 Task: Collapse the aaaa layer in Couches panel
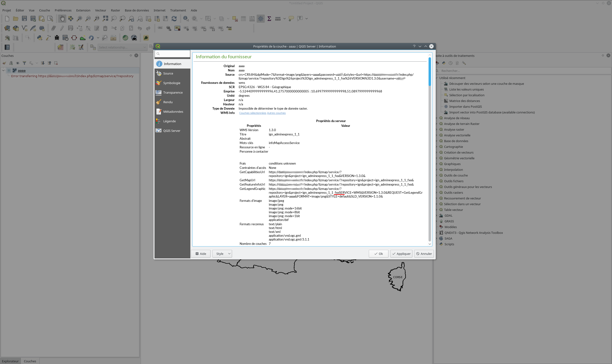[x=3, y=70]
